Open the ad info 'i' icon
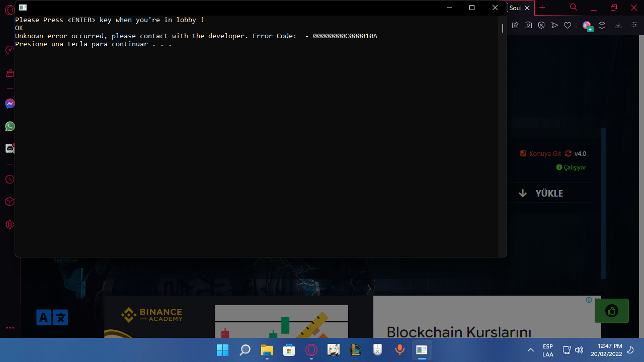 pyautogui.click(x=589, y=300)
